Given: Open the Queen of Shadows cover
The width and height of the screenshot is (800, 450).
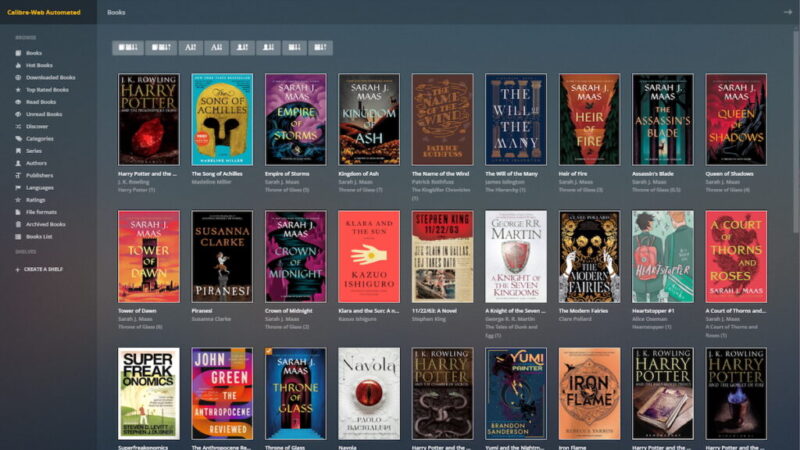Looking at the screenshot, I should click(x=736, y=119).
